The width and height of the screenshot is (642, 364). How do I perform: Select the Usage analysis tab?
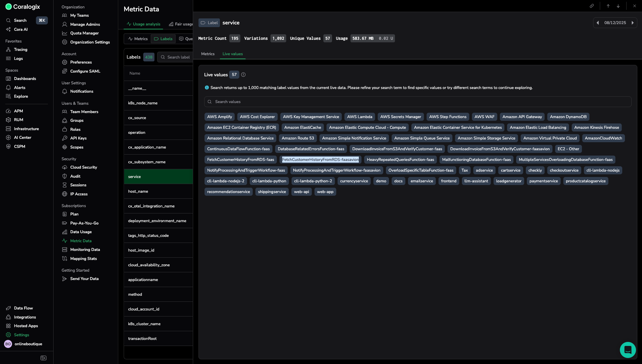pyautogui.click(x=143, y=24)
